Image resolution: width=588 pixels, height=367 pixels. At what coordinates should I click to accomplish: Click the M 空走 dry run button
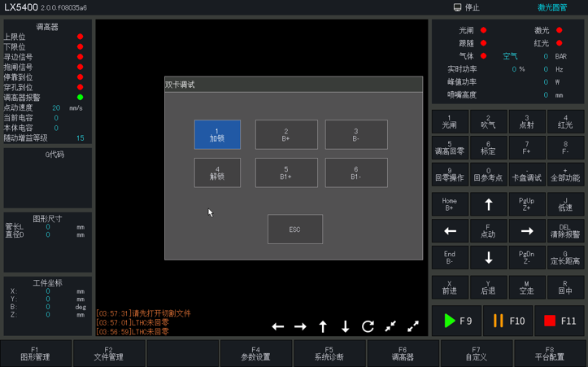527,287
